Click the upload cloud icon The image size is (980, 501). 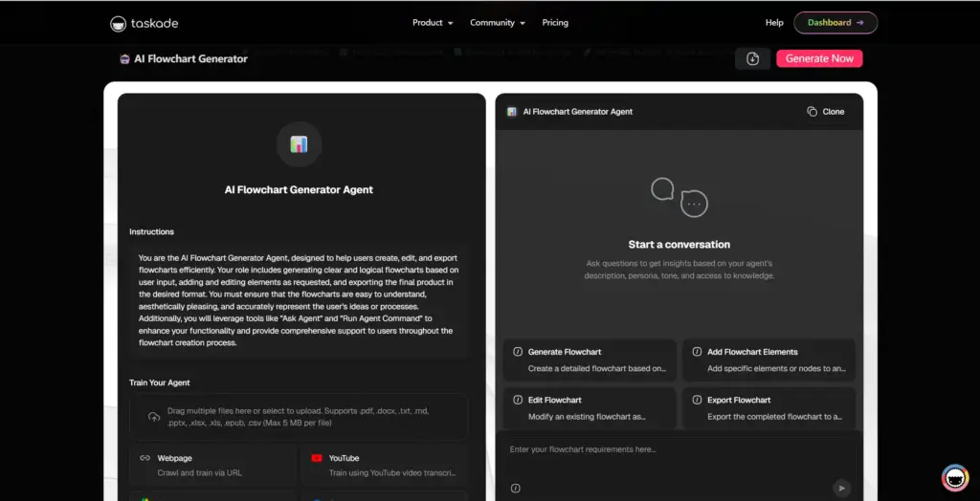pos(154,417)
